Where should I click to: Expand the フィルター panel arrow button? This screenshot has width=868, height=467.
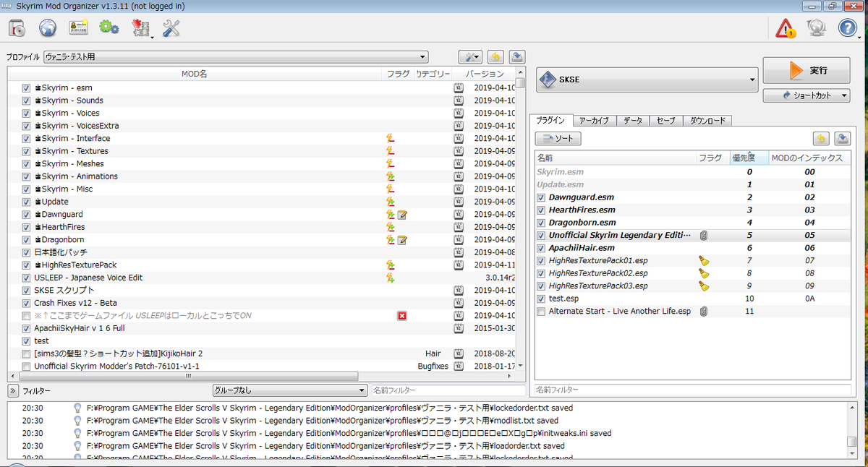point(13,390)
